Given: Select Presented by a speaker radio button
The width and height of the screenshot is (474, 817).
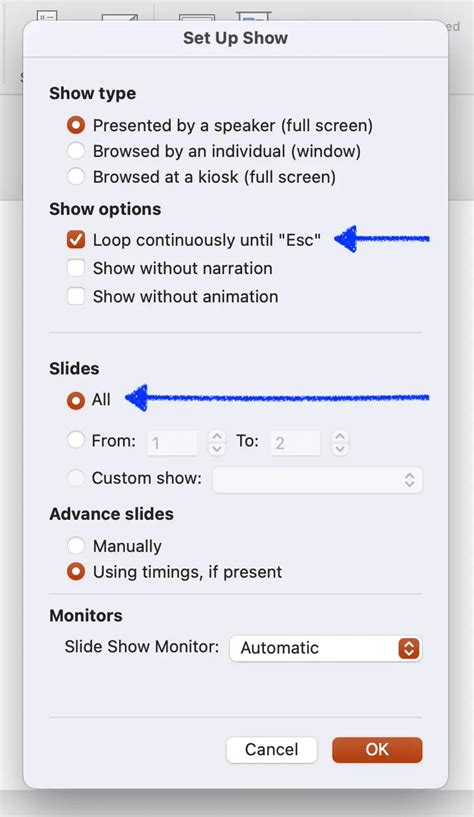Looking at the screenshot, I should coord(76,126).
